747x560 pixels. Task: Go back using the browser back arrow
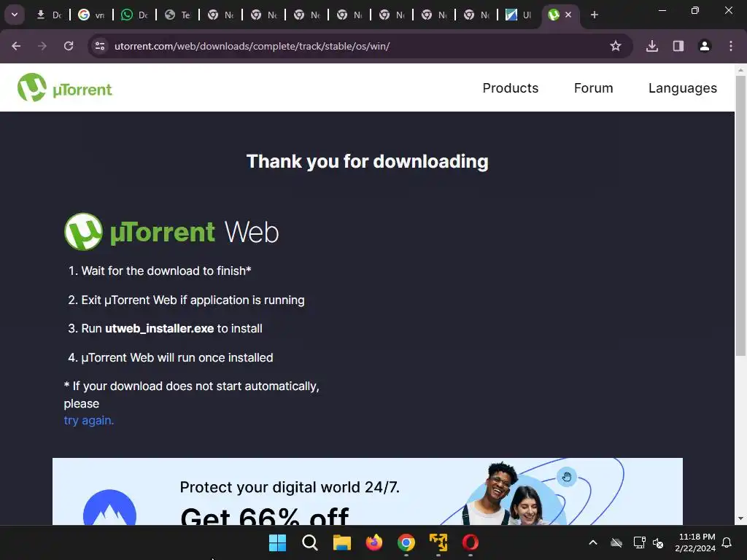click(x=16, y=46)
